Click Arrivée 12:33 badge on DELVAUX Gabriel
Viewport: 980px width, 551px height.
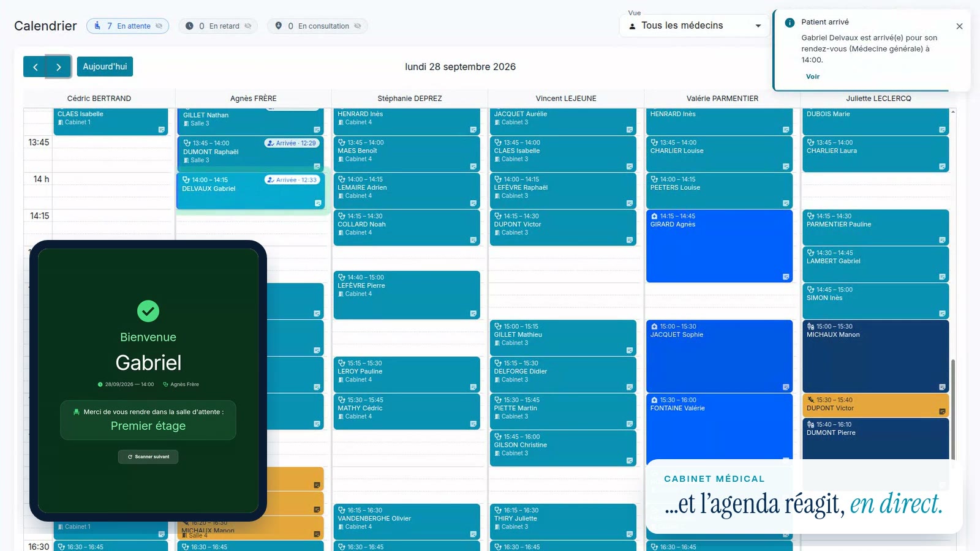click(x=292, y=180)
